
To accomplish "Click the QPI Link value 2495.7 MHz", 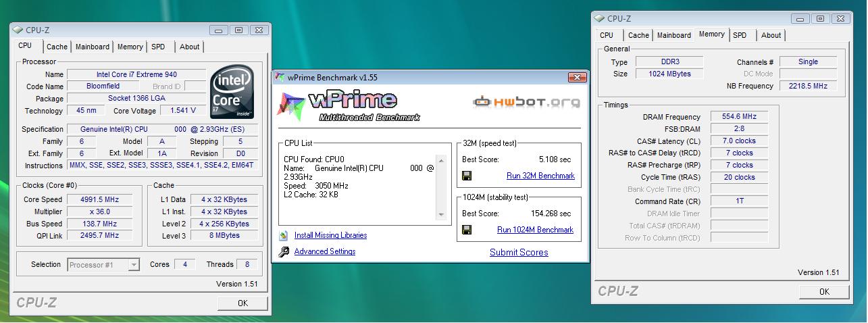I will pos(100,236).
